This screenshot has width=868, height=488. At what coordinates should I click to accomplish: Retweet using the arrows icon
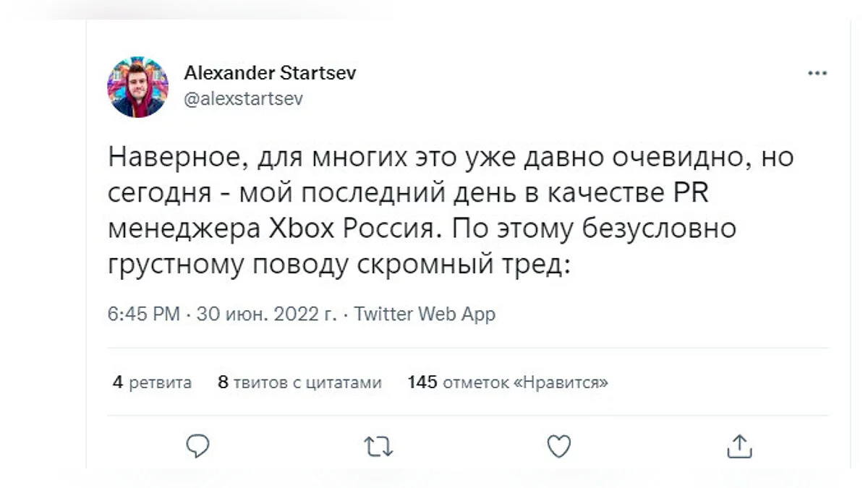(377, 446)
